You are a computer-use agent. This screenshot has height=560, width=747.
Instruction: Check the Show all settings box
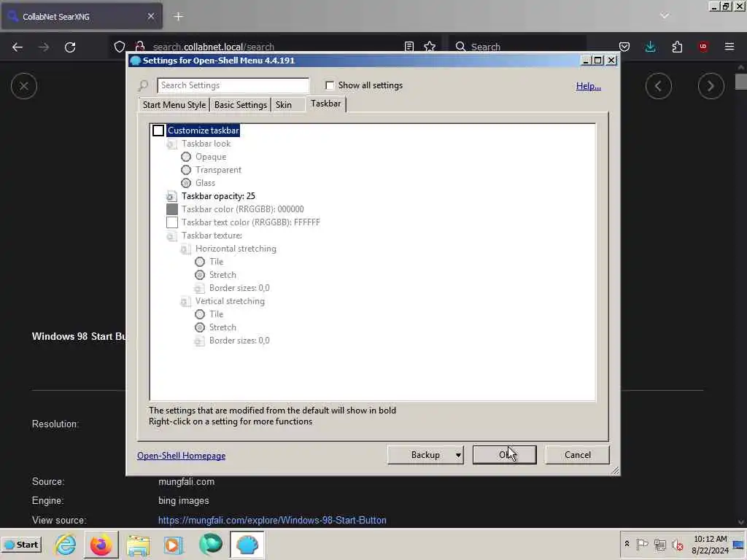pos(330,85)
